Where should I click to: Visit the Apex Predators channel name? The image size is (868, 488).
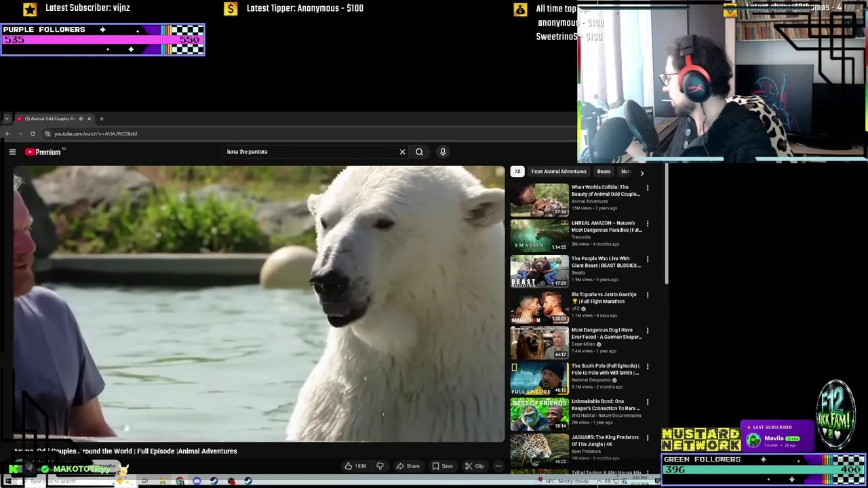pyautogui.click(x=586, y=451)
